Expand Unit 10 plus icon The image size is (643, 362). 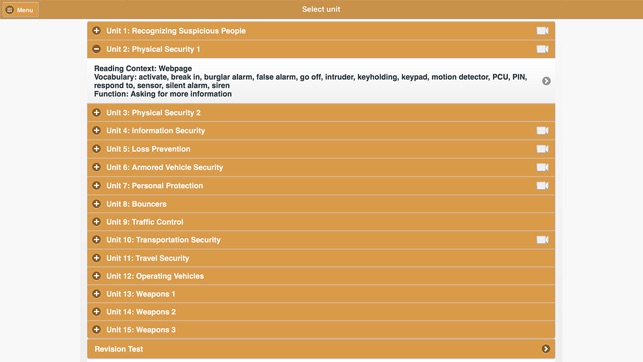tap(96, 239)
